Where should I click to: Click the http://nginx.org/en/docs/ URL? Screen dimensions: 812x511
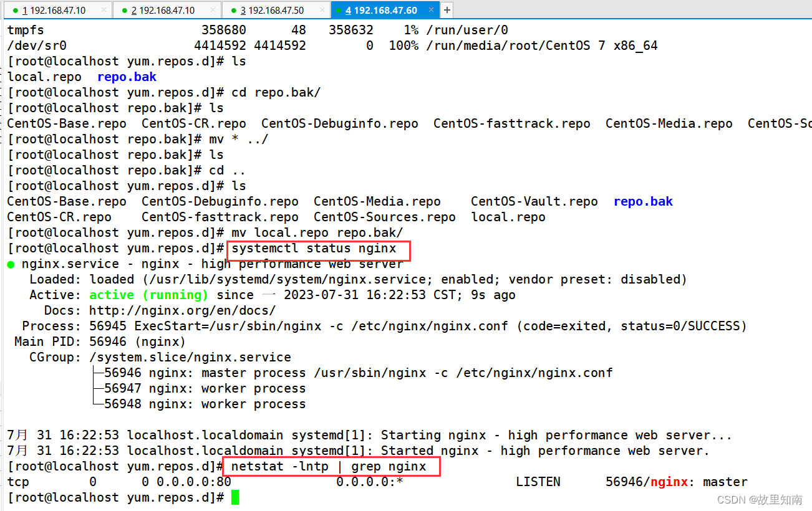tap(183, 310)
